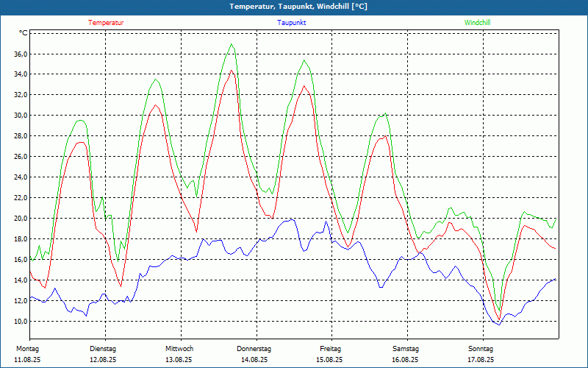Viewport: 588px width, 368px height.
Task: Click the "Freitag" axis label
Action: coord(330,349)
